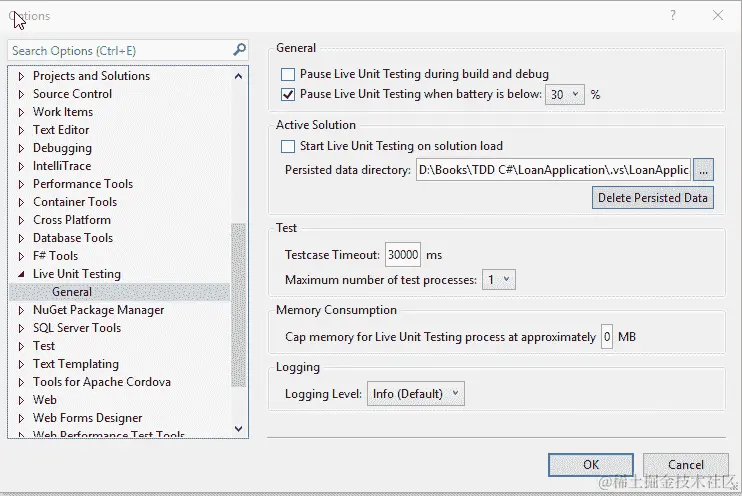Image resolution: width=742 pixels, height=496 pixels.
Task: Expand the Text Editor node
Action: [x=21, y=130]
